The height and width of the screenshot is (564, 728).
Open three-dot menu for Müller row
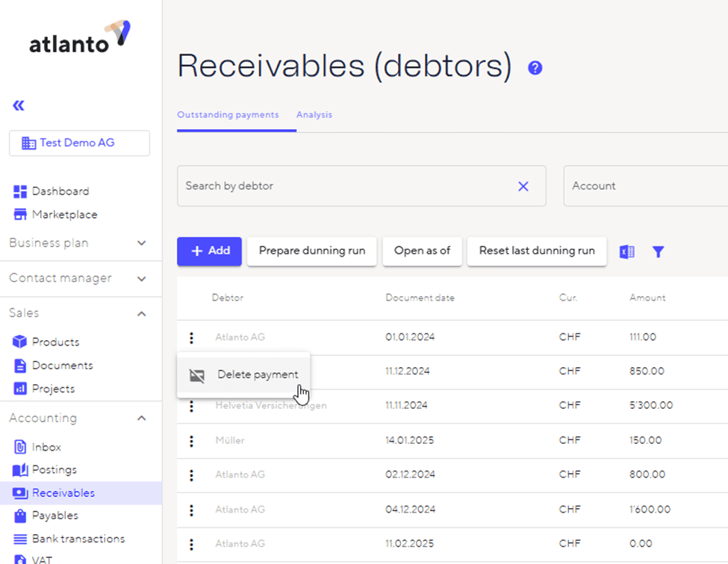191,441
